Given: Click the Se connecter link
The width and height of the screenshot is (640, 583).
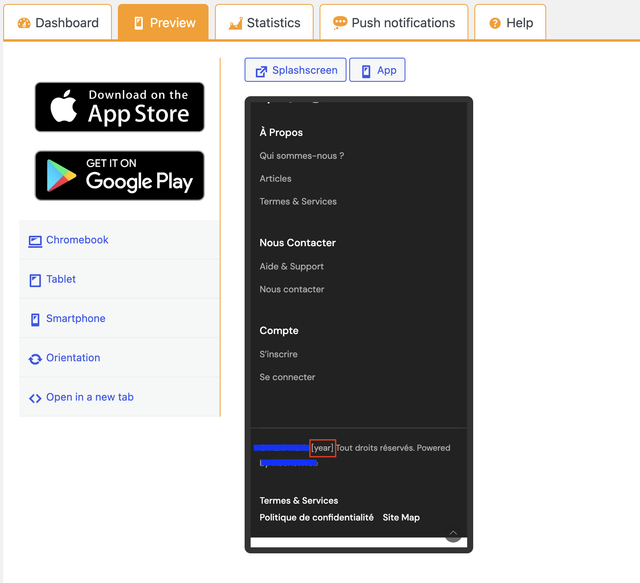Looking at the screenshot, I should tap(287, 377).
